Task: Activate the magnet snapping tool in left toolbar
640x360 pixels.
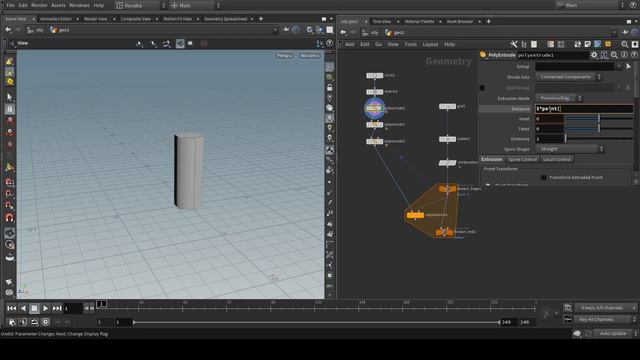Action: tap(9, 218)
